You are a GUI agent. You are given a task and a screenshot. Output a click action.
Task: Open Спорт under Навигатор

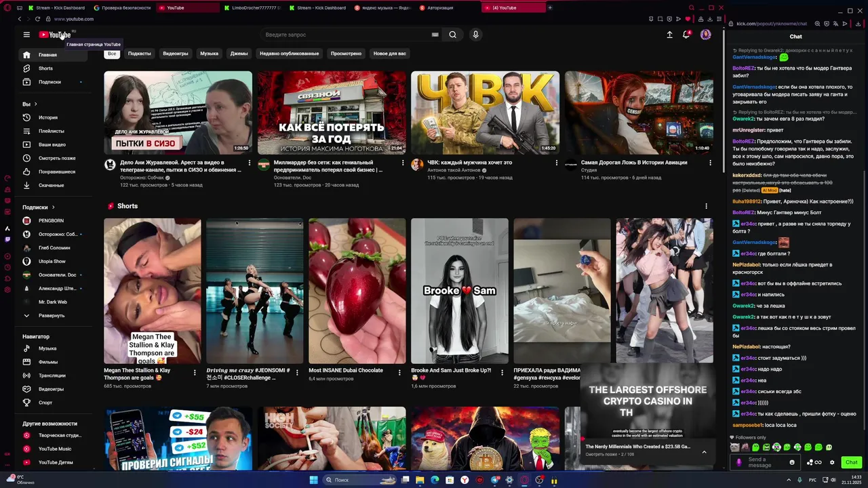coord(53,403)
